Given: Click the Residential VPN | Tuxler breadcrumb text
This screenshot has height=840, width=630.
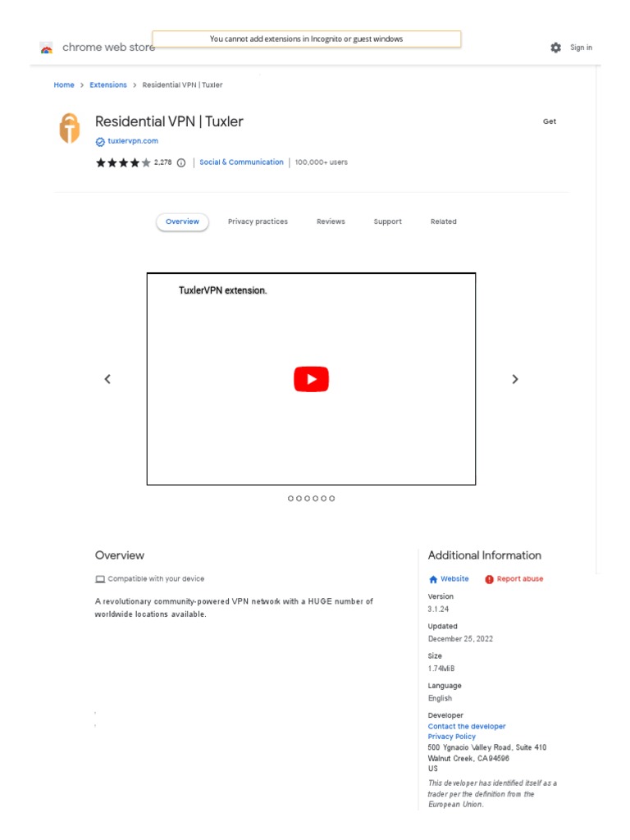Looking at the screenshot, I should [183, 85].
